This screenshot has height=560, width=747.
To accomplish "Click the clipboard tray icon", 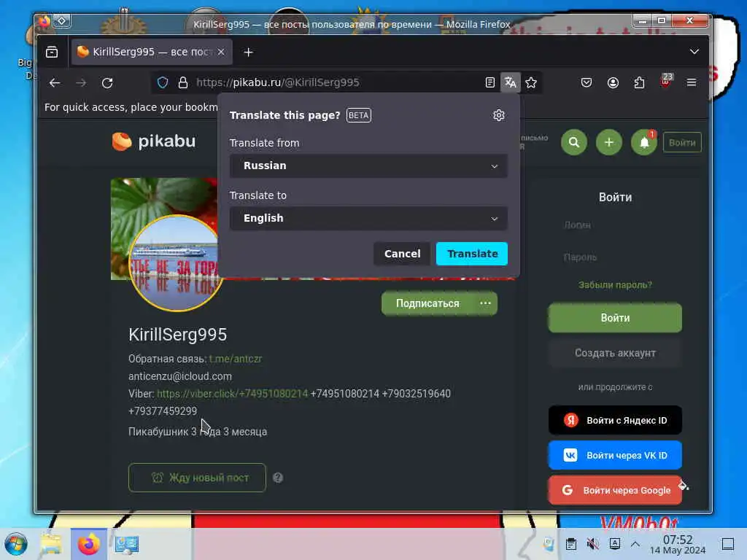I will [x=570, y=544].
